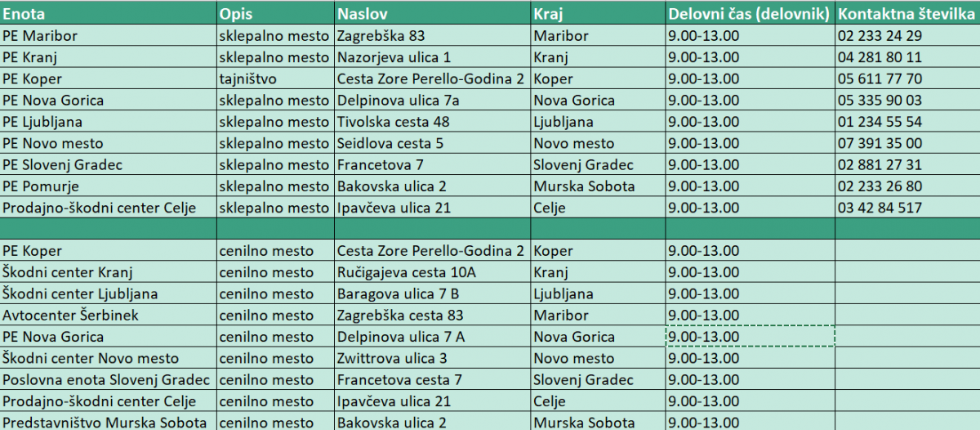The width and height of the screenshot is (980, 430).
Task: Select the Kontaktna številka header cell
Action: coord(908,14)
